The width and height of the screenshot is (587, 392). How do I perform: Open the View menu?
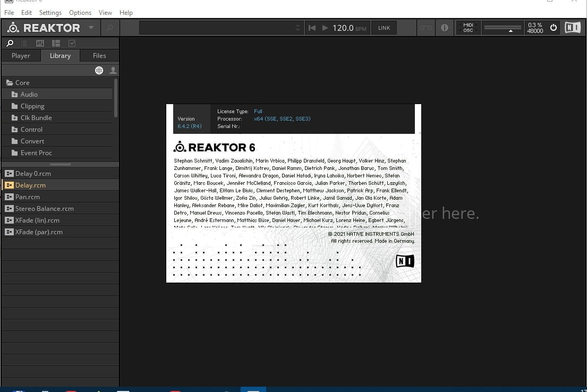pos(105,13)
